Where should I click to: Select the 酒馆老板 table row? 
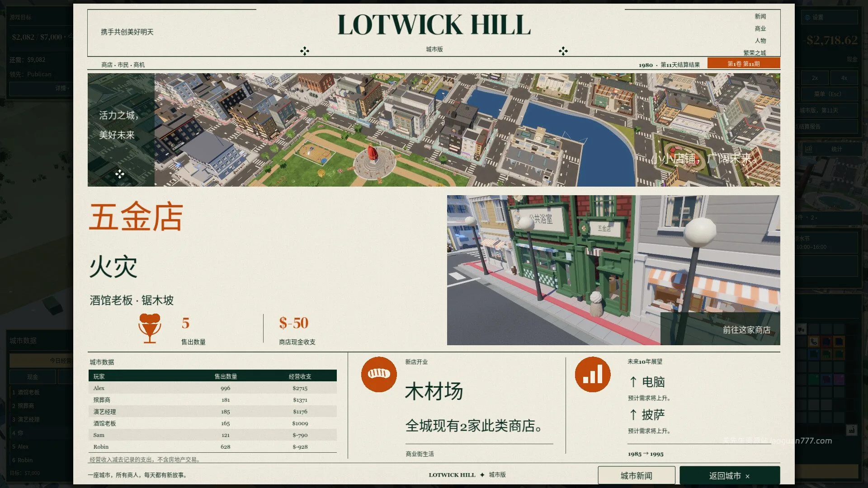(212, 423)
